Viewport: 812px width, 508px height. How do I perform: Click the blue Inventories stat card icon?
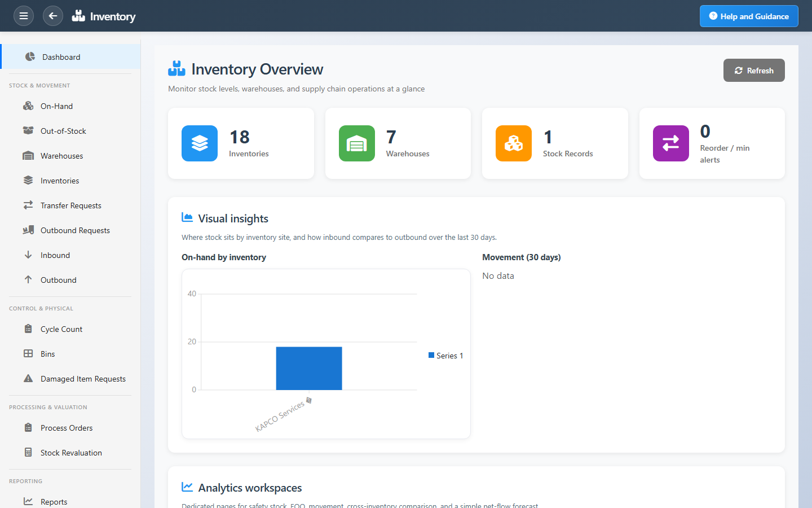point(200,143)
